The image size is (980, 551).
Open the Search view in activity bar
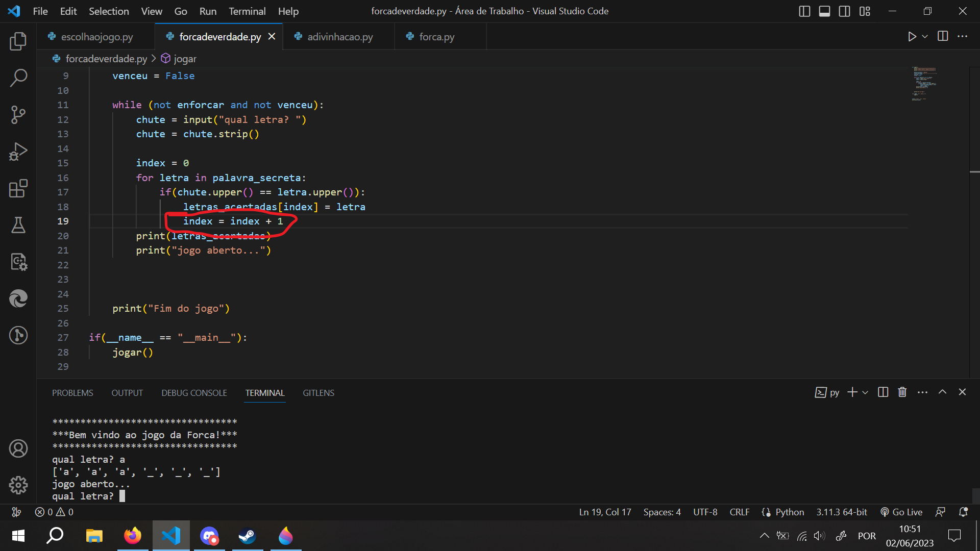tap(18, 78)
